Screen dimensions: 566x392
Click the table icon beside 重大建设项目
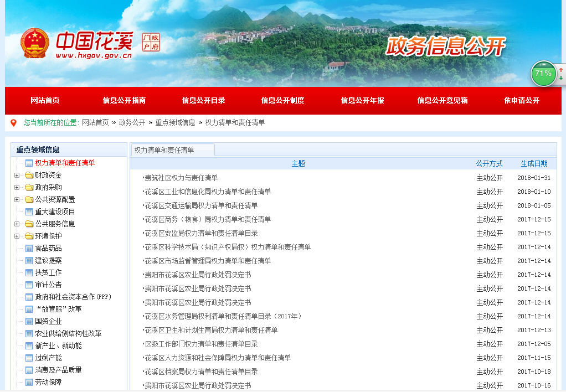point(29,212)
